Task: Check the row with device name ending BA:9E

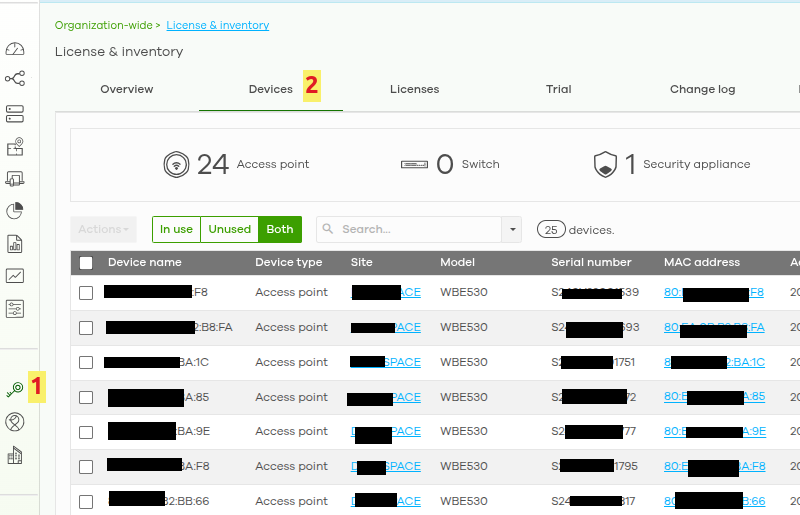Action: pyautogui.click(x=86, y=432)
